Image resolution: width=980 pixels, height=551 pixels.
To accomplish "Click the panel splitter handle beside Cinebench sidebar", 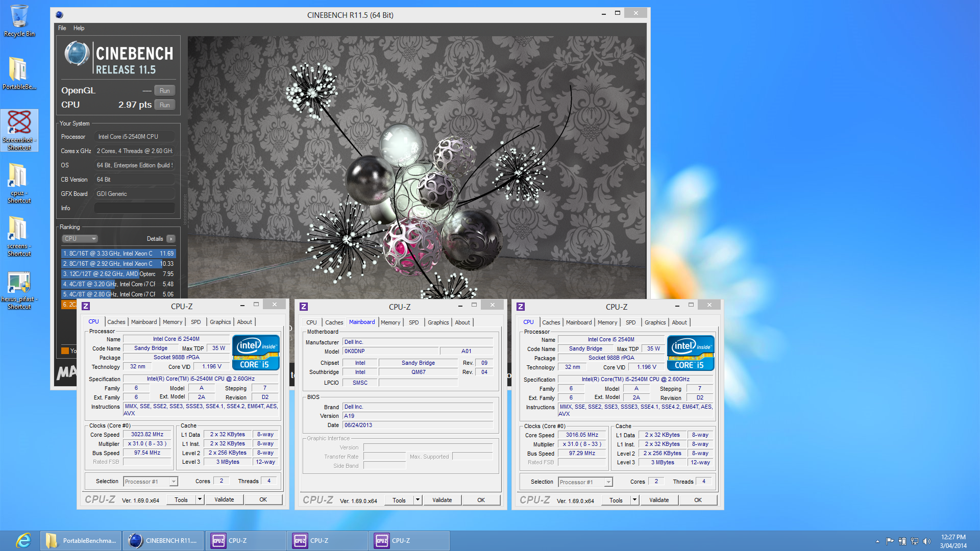I will 185,209.
